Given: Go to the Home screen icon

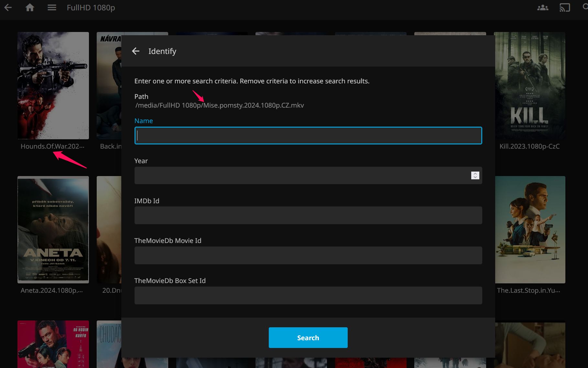Looking at the screenshot, I should pos(30,7).
